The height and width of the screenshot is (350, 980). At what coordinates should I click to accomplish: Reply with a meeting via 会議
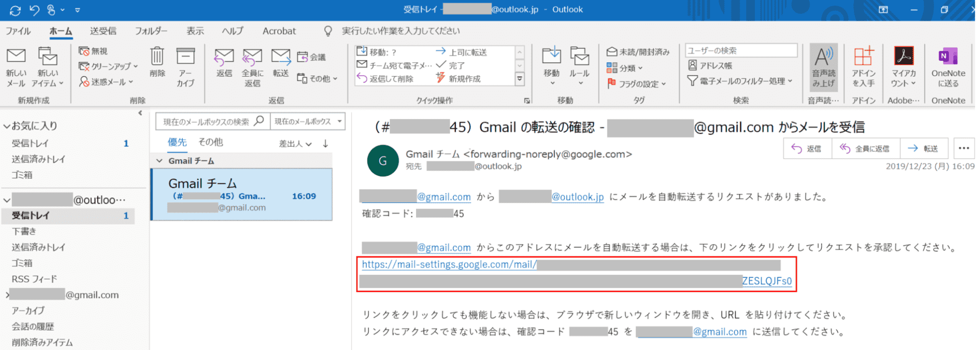(x=311, y=57)
